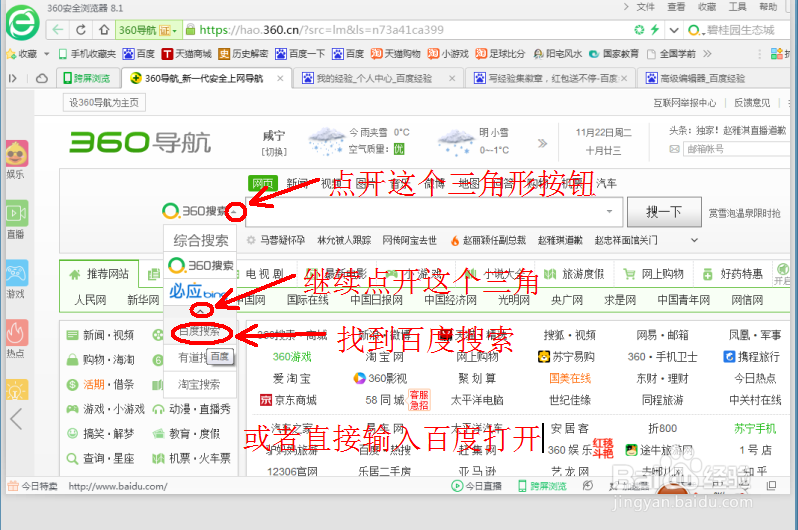The width and height of the screenshot is (798, 530).
Task: Open the 360搜索 engine triangle dropdown
Action: click(235, 211)
